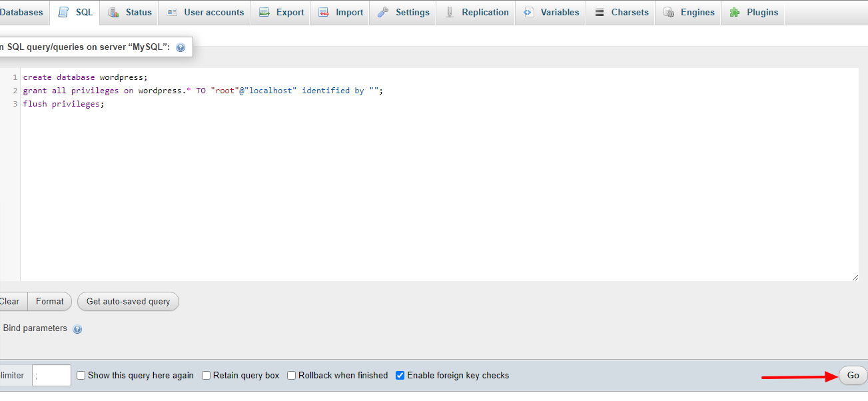Viewport: 868px width, 401px height.
Task: Click Get auto-saved query
Action: pyautogui.click(x=128, y=301)
